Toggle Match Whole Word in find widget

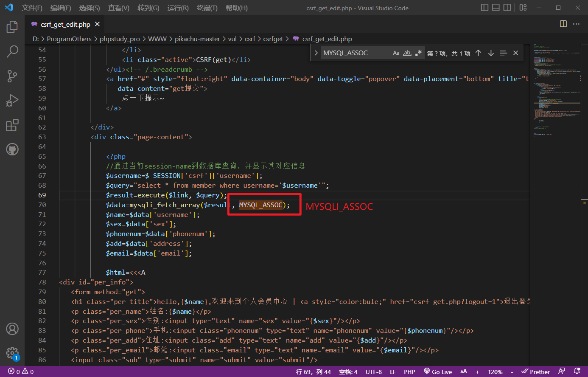407,53
